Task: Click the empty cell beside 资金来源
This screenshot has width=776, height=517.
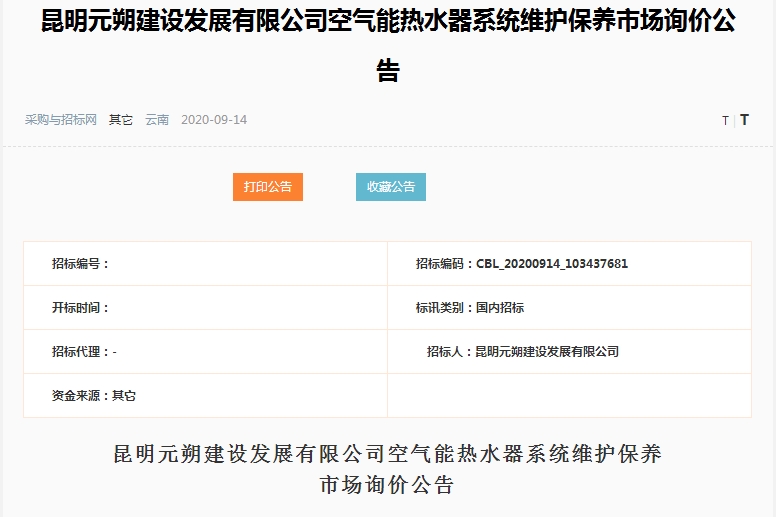Action: click(568, 396)
